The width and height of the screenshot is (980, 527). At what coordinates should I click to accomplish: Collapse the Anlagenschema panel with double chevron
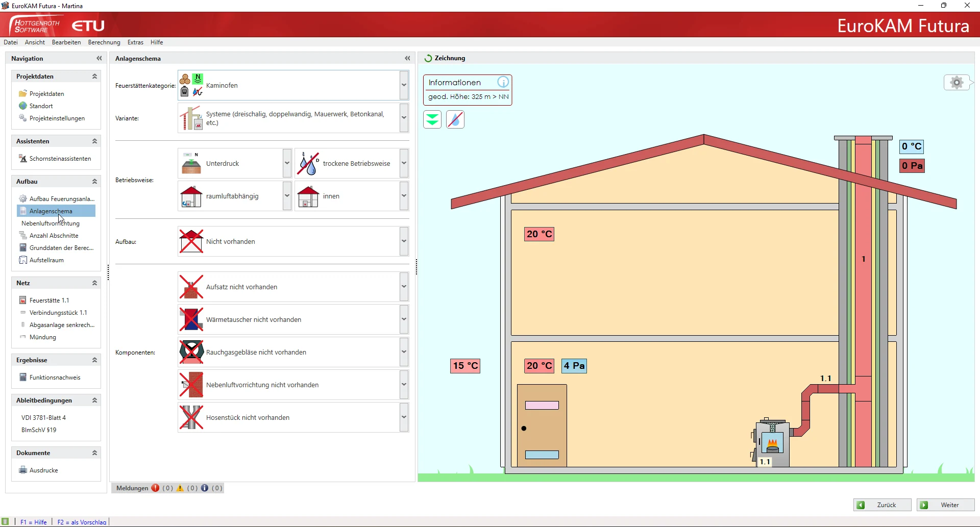407,59
